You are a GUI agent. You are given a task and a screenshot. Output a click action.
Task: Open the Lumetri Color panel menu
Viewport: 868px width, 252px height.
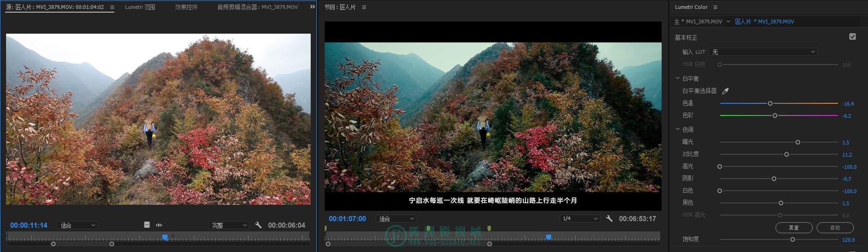(715, 7)
